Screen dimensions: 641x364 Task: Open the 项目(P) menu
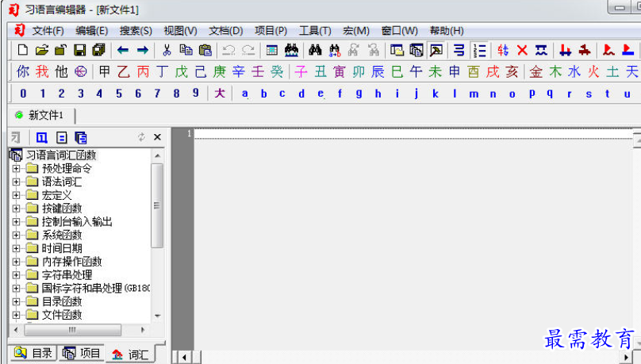271,31
